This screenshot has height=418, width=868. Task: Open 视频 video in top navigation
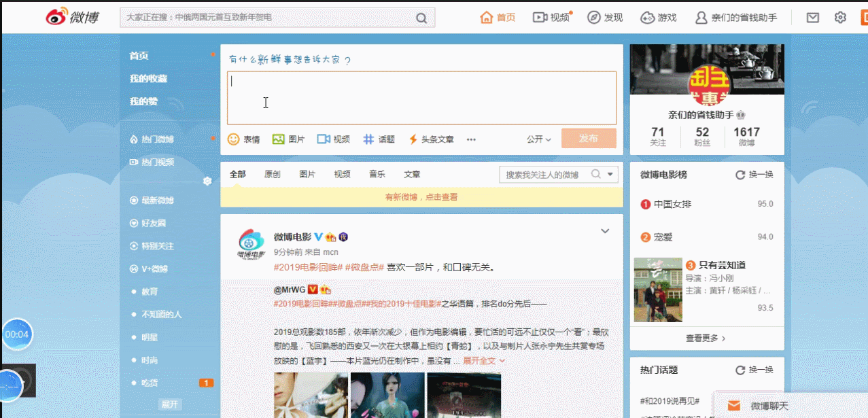[x=552, y=18]
